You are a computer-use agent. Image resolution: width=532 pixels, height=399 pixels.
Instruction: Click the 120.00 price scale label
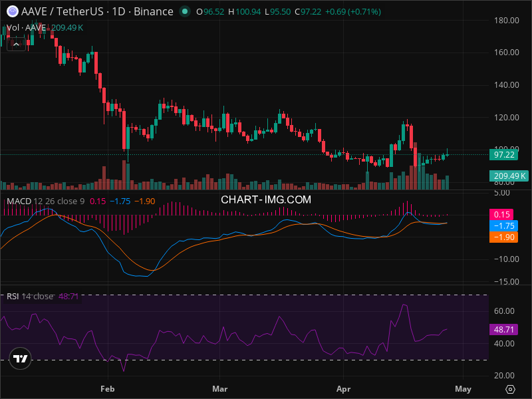click(507, 118)
